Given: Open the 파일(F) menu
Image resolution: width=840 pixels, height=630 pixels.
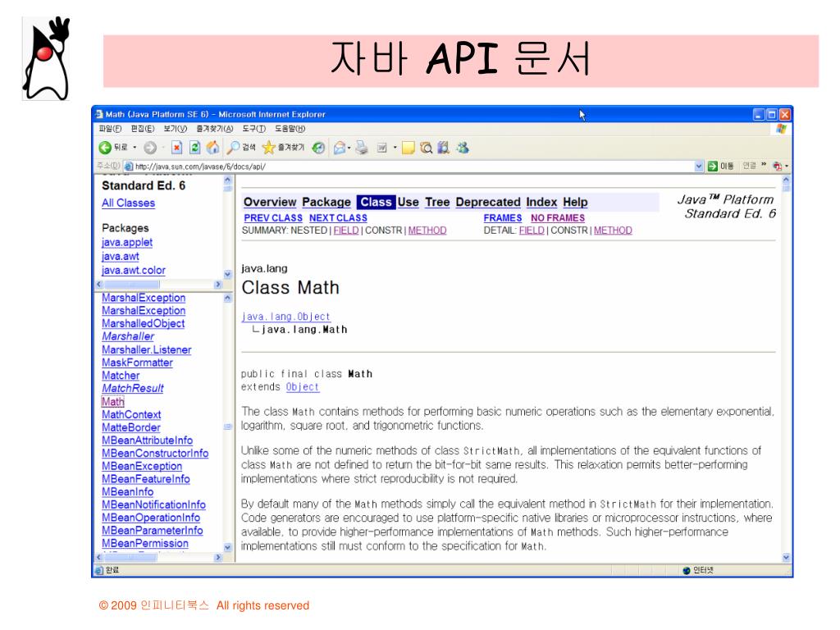Looking at the screenshot, I should [x=110, y=129].
